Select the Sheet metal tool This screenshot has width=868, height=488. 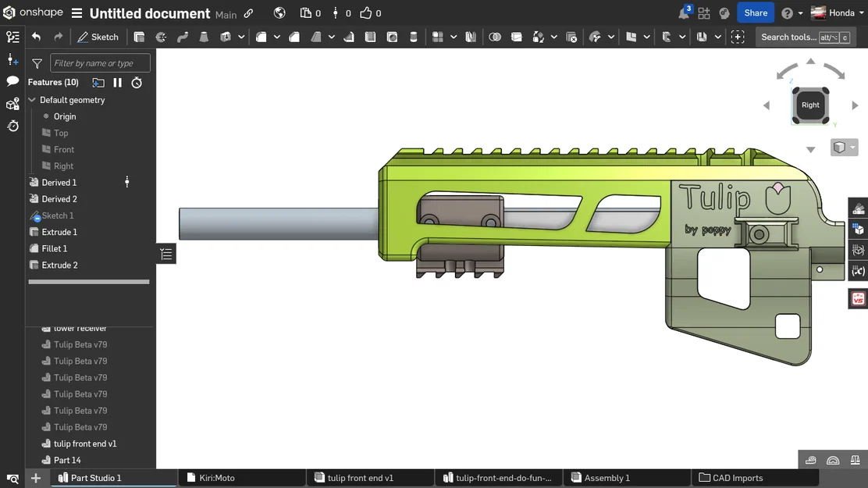pyautogui.click(x=702, y=37)
